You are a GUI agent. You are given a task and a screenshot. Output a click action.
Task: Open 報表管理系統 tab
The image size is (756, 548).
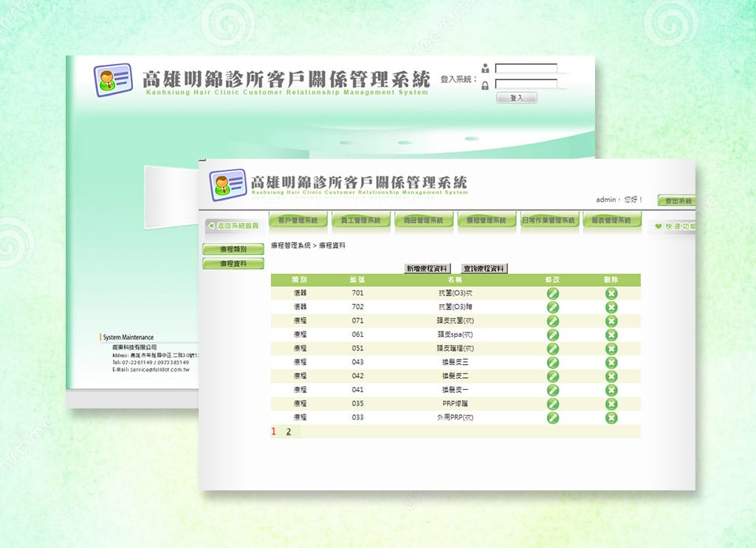click(611, 220)
